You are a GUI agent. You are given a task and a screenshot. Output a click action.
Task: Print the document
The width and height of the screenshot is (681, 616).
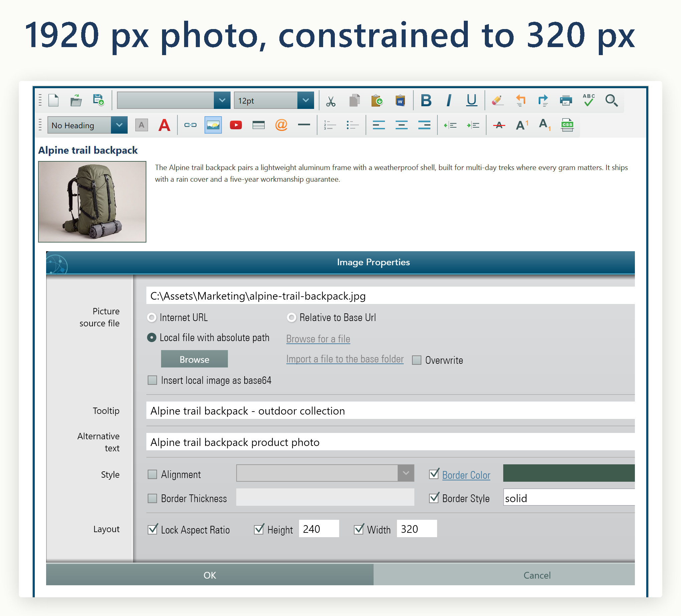[x=566, y=100]
